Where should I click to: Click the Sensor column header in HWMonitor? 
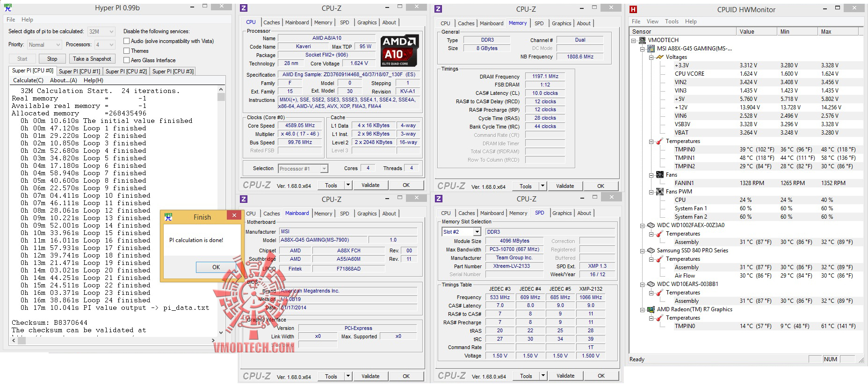(x=683, y=31)
